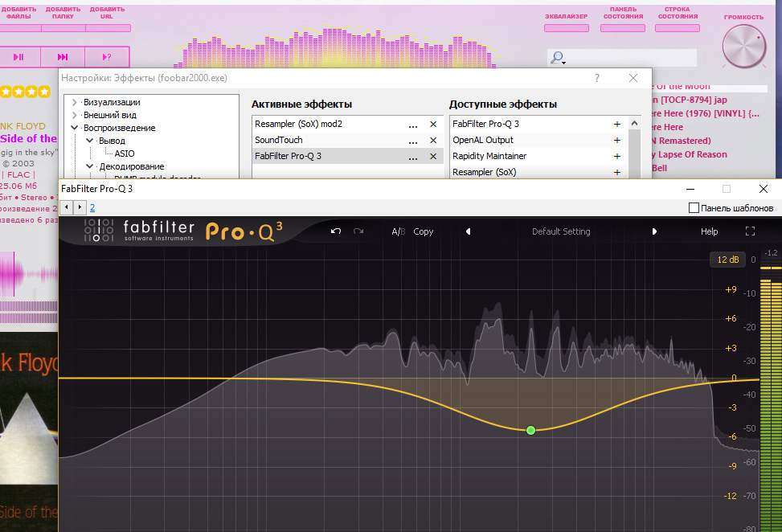Open the Help menu in Pro-Q 3
This screenshot has width=782, height=532.
click(709, 231)
